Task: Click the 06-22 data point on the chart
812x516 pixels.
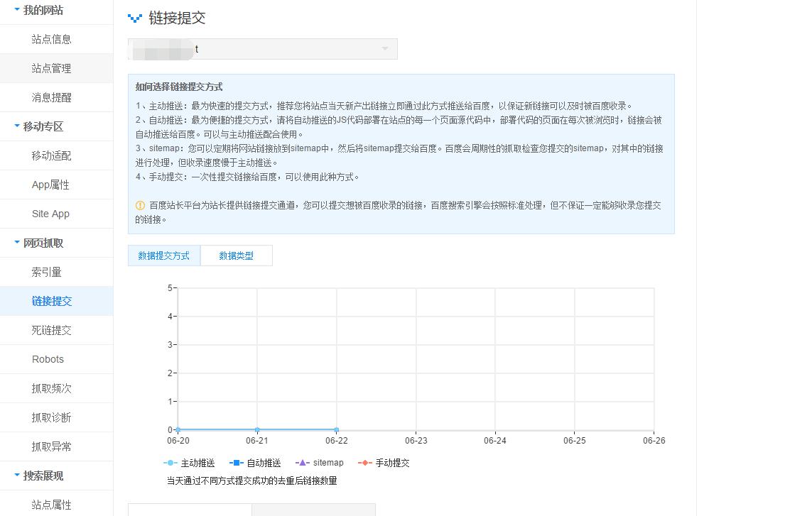Action: coord(337,429)
